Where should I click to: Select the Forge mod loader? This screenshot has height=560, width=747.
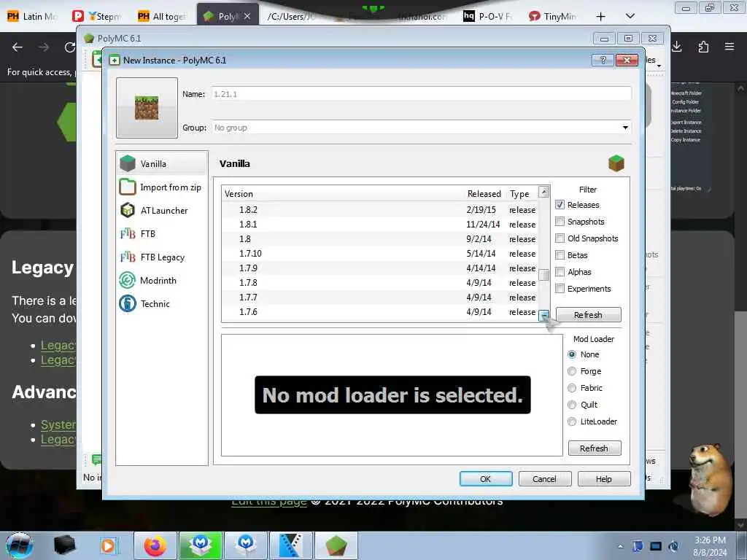[x=572, y=371]
